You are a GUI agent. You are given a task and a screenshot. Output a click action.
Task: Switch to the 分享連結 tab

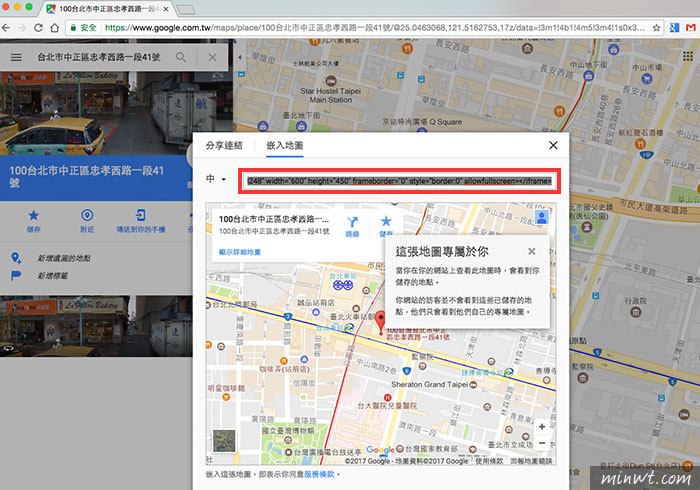224,145
